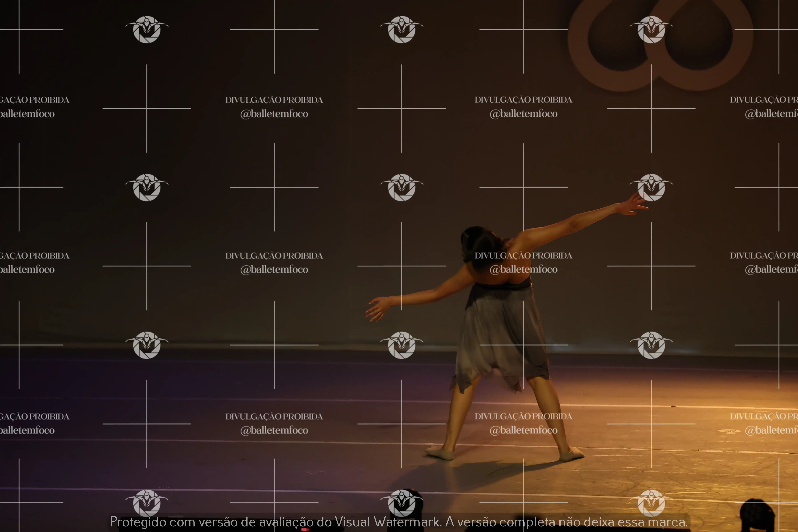The image size is (798, 532).
Task: Click the @balletemfoco text between the dancer's legs
Action: click(523, 430)
